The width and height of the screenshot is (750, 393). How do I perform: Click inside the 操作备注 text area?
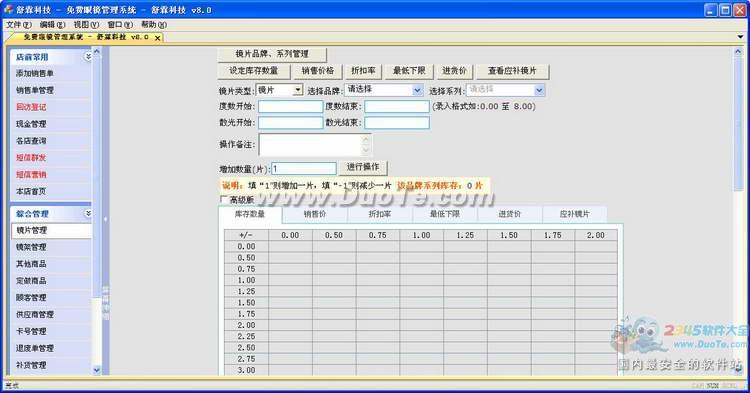(x=310, y=145)
